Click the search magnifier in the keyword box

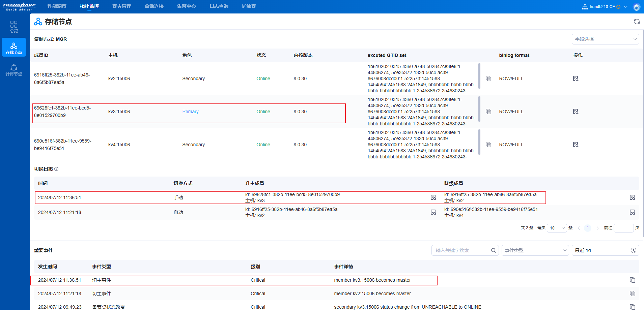[x=493, y=250]
